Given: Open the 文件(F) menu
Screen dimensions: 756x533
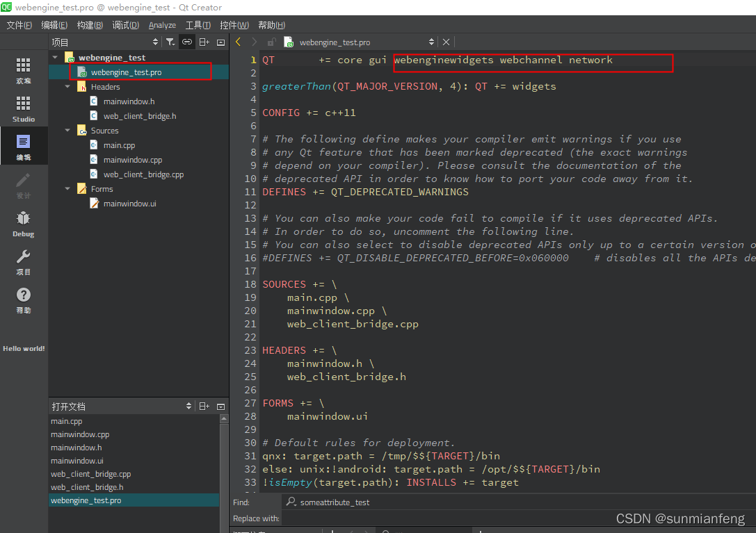Looking at the screenshot, I should point(18,24).
